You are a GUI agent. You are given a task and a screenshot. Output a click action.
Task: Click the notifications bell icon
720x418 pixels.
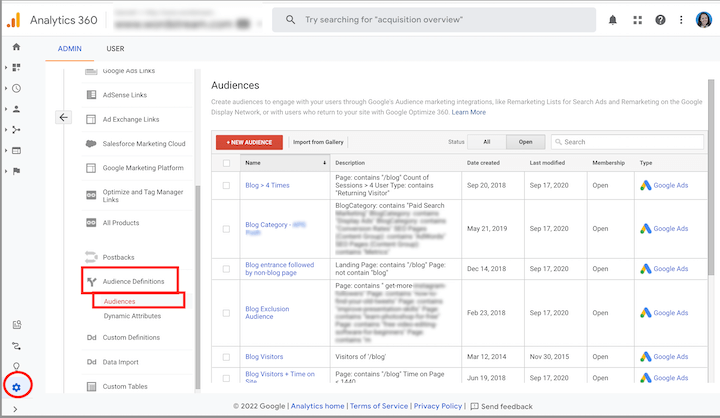(613, 20)
